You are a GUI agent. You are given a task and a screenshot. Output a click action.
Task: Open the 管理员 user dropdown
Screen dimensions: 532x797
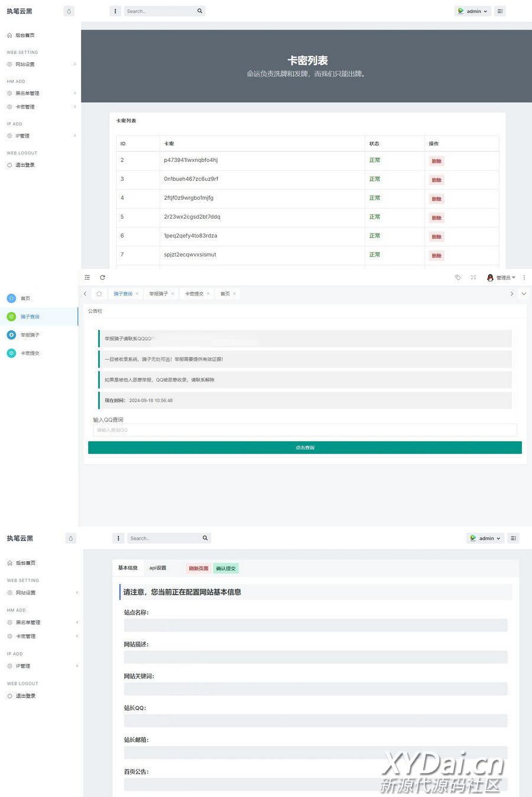tap(501, 277)
